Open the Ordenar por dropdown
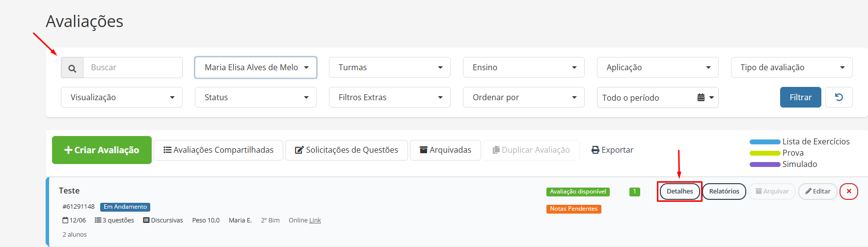This screenshot has width=868, height=247. 524,97
